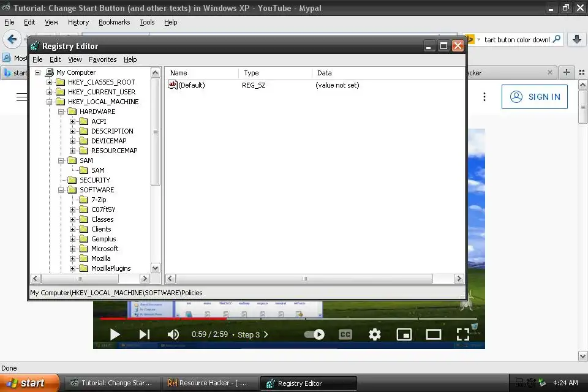Click the Mypal page scroll down arrow
This screenshot has height=392, width=588.
[x=582, y=356]
